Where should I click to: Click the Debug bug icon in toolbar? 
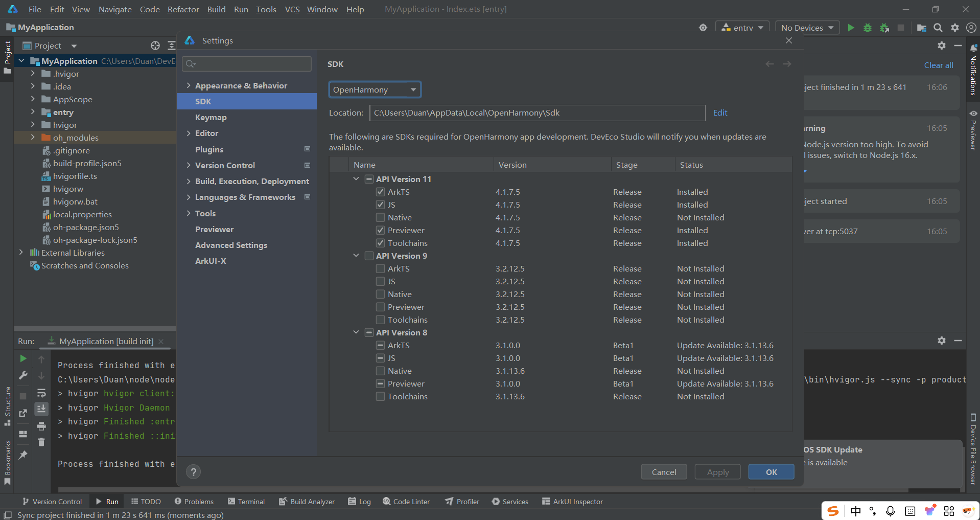[867, 28]
